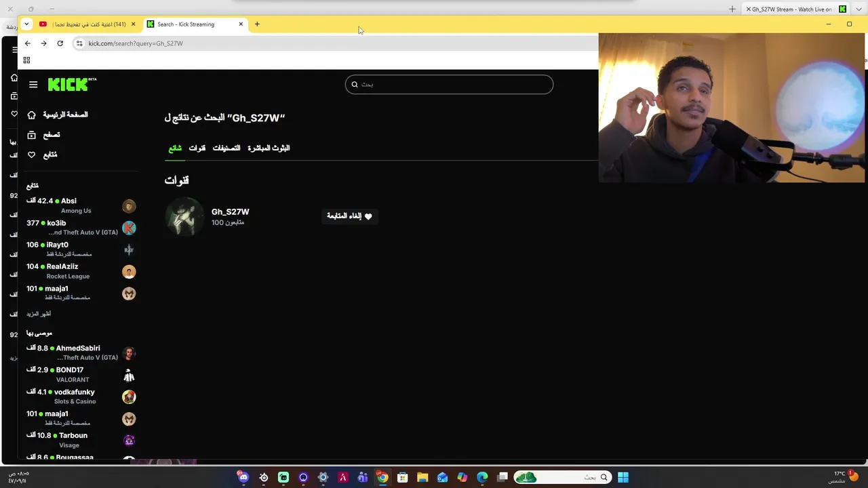
Task: Close the YouTube tab
Action: pos(133,24)
